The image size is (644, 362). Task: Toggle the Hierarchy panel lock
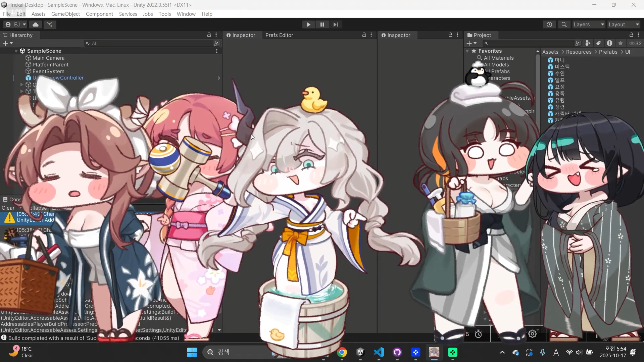209,35
